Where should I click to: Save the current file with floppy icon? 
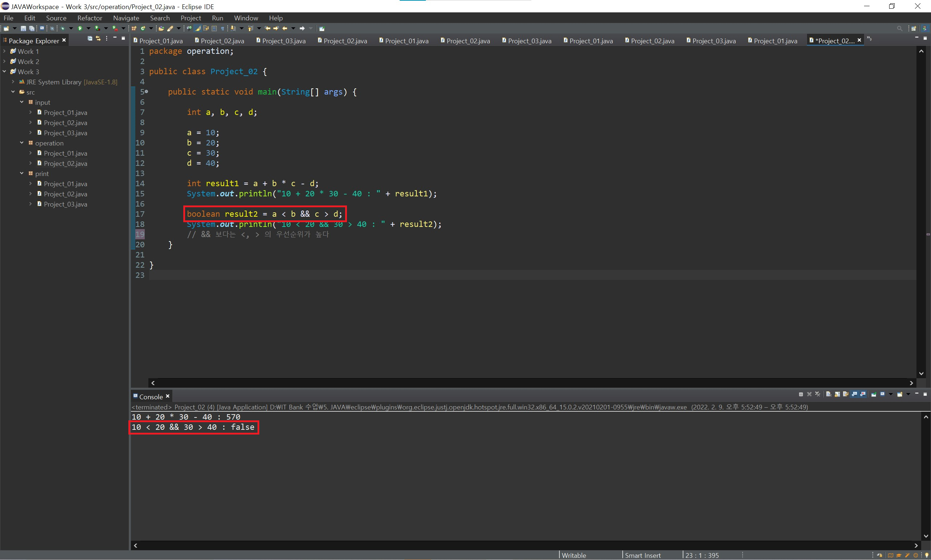pos(23,28)
